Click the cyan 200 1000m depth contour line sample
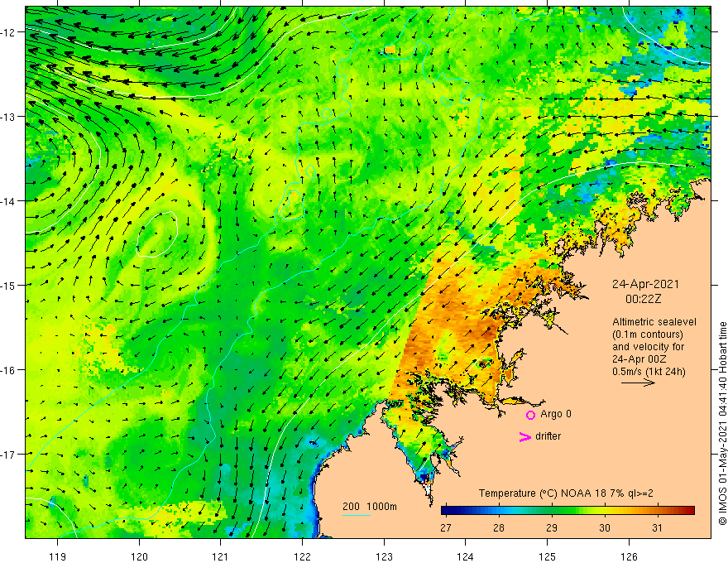Image resolution: width=728 pixels, height=563 pixels. click(356, 515)
